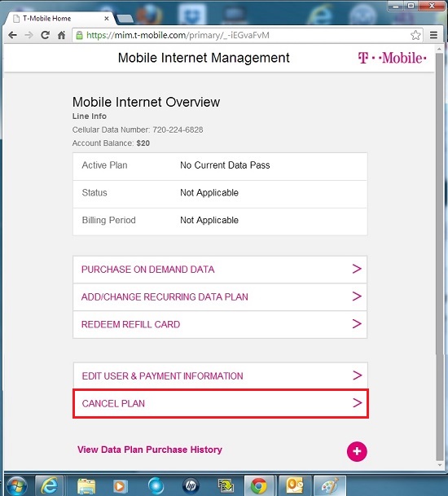Image resolution: width=448 pixels, height=496 pixels.
Task: Open Purchase On Demand Data
Action: (220, 270)
